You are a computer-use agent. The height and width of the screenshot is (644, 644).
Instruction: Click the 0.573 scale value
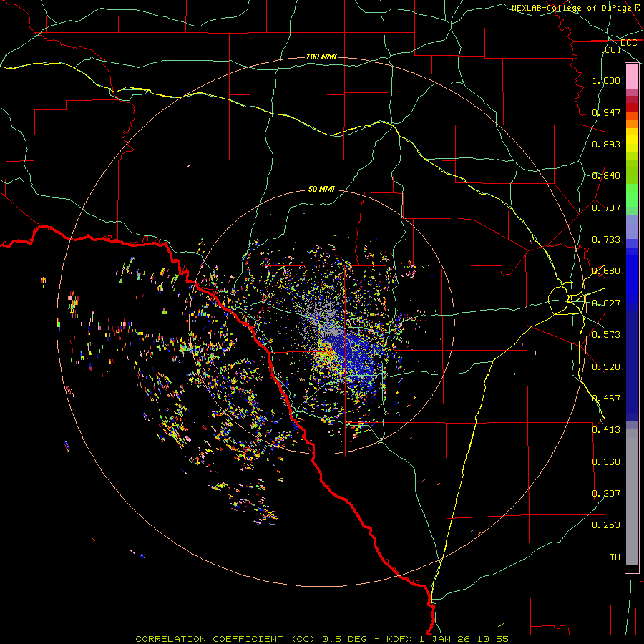(606, 335)
